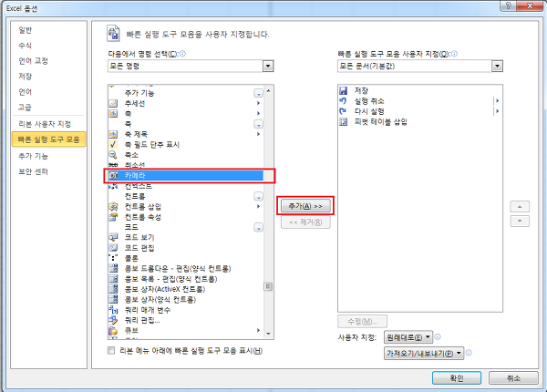
Task: Click the 쿼리 편집 icon
Action: pyautogui.click(x=113, y=320)
